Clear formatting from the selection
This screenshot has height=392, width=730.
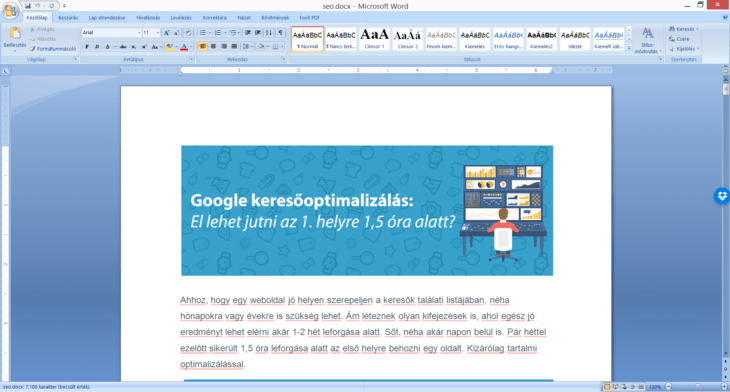(188, 33)
